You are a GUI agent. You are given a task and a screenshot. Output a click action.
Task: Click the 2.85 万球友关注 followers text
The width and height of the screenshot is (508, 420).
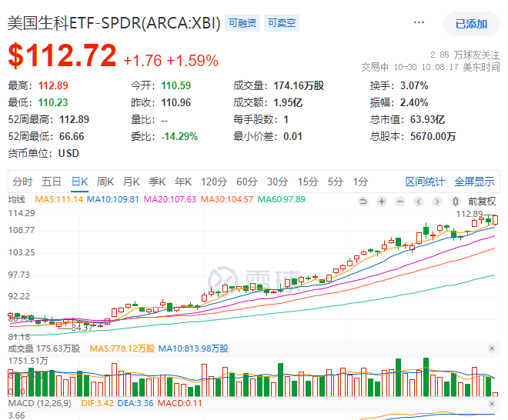(465, 55)
